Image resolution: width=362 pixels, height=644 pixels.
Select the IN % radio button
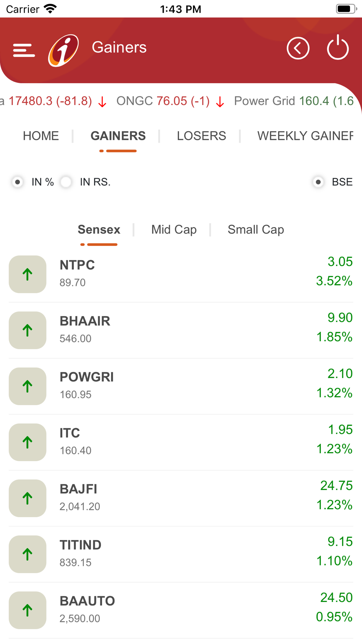pos(17,182)
